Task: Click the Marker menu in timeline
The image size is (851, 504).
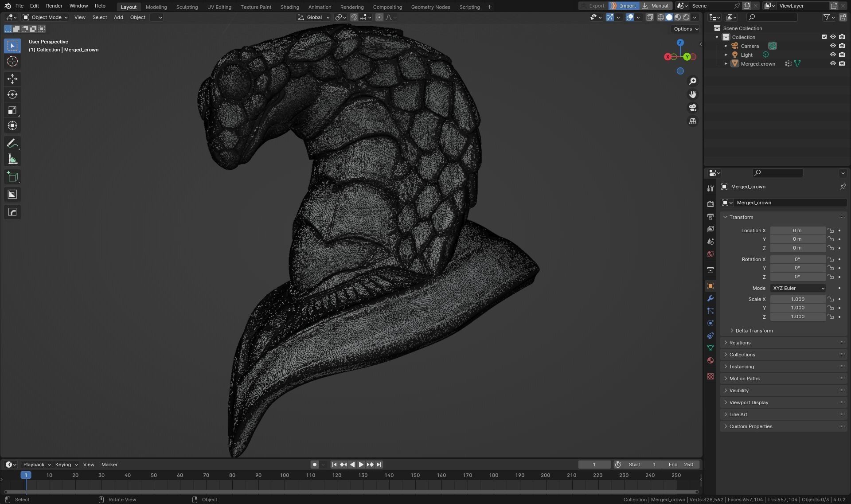Action: (x=109, y=465)
